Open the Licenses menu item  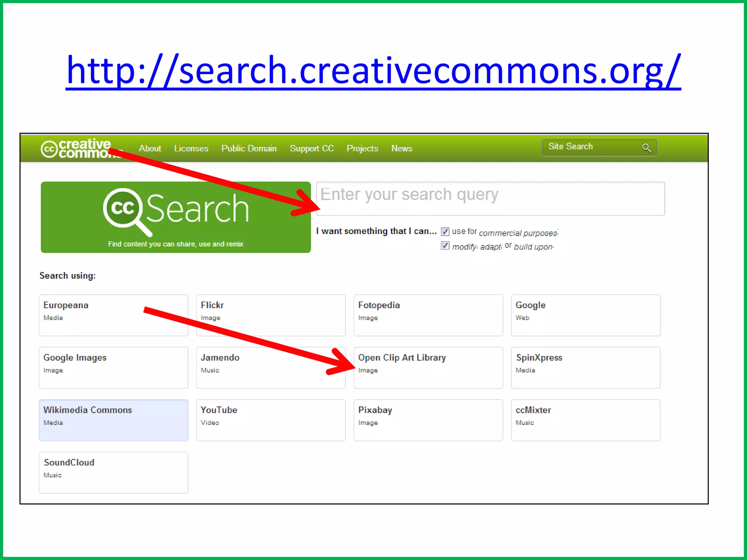click(x=191, y=148)
